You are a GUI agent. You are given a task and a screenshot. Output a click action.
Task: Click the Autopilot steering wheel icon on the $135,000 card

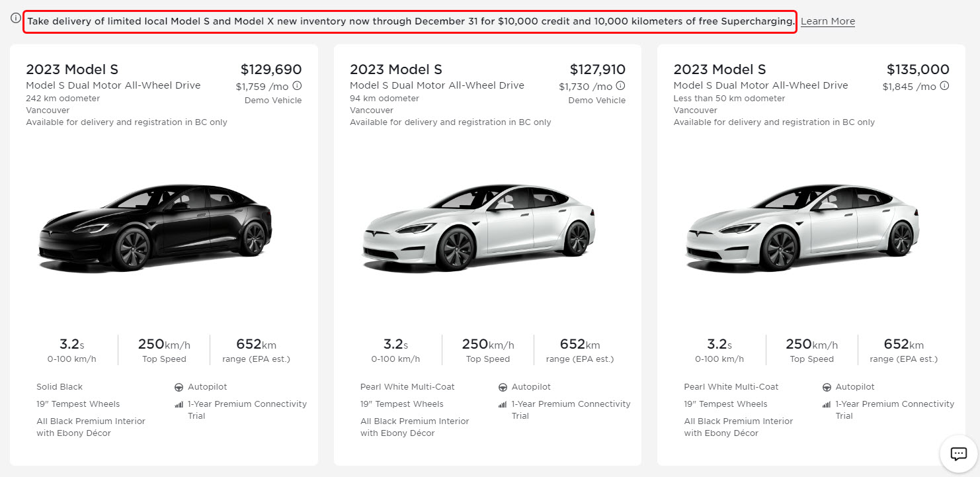tap(827, 387)
